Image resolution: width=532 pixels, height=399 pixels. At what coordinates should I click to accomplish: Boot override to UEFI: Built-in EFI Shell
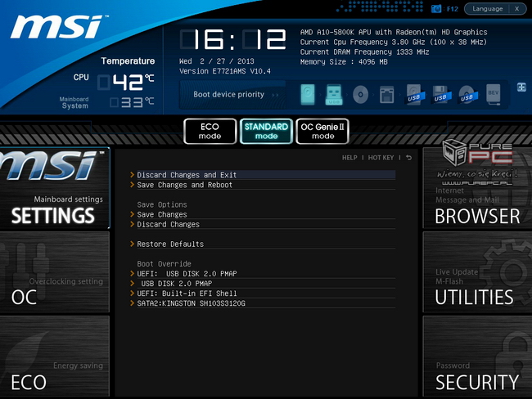263,294
